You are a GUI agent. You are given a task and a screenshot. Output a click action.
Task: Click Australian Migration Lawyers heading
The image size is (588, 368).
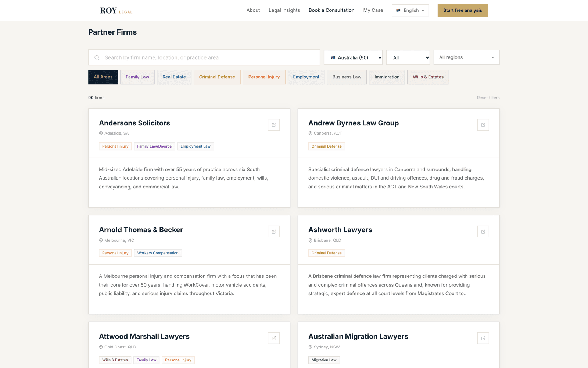[x=358, y=337]
